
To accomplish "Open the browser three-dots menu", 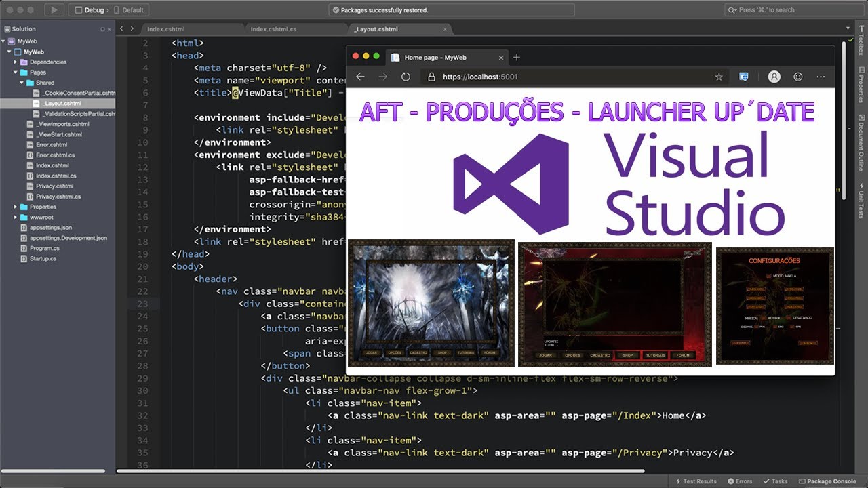I will 821,77.
